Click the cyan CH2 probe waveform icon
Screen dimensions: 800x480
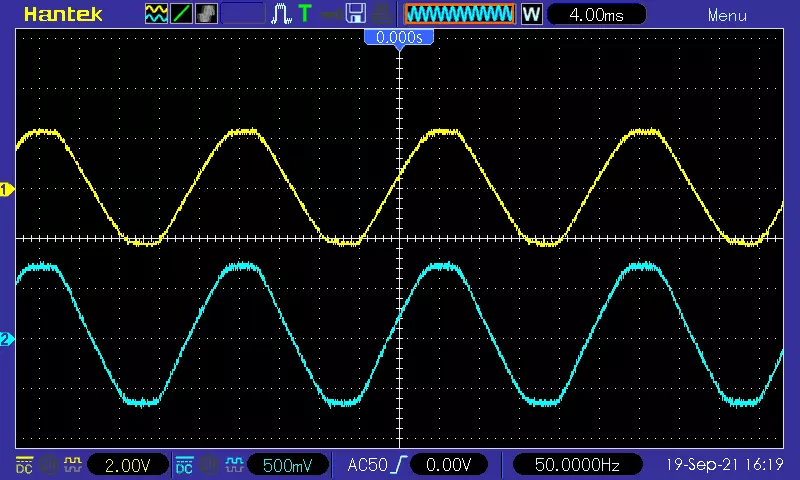click(234, 465)
